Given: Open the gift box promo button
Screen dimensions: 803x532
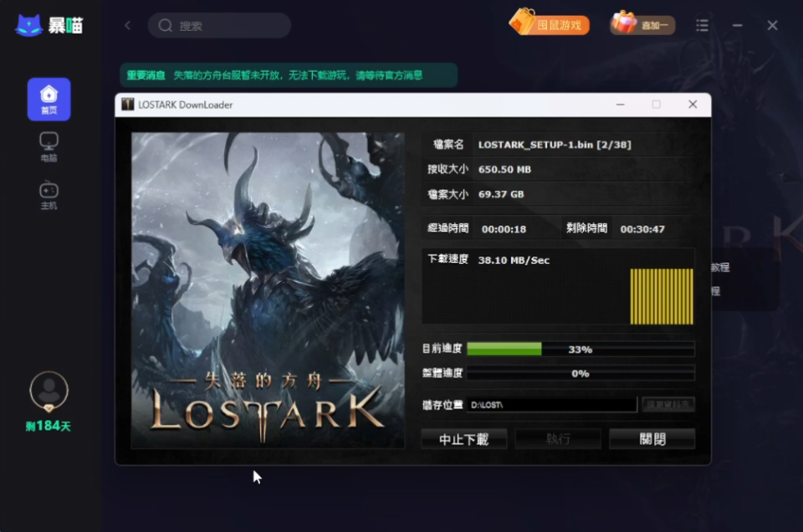Looking at the screenshot, I should click(642, 23).
